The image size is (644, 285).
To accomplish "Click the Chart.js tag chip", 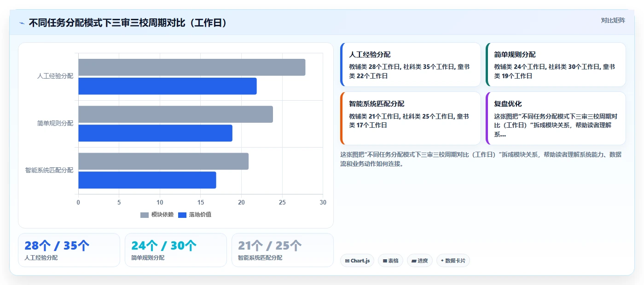I will click(x=357, y=261).
